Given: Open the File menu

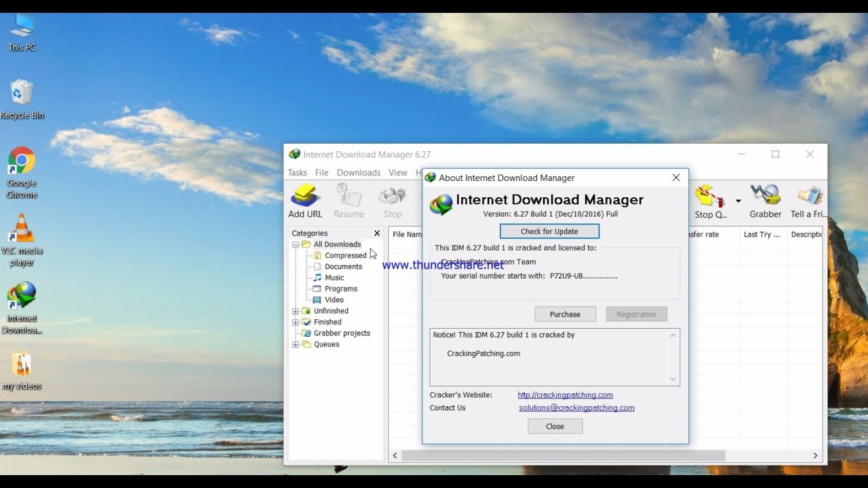Looking at the screenshot, I should (321, 173).
